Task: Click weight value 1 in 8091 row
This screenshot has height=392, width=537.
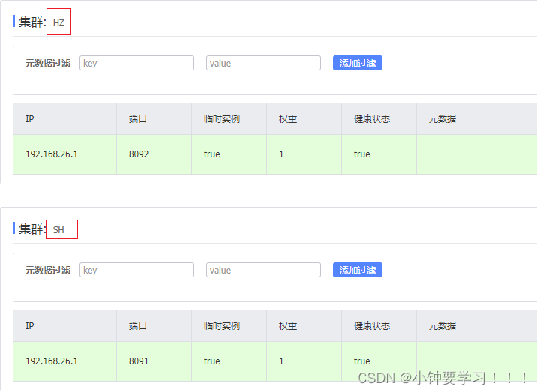Action: click(x=281, y=361)
